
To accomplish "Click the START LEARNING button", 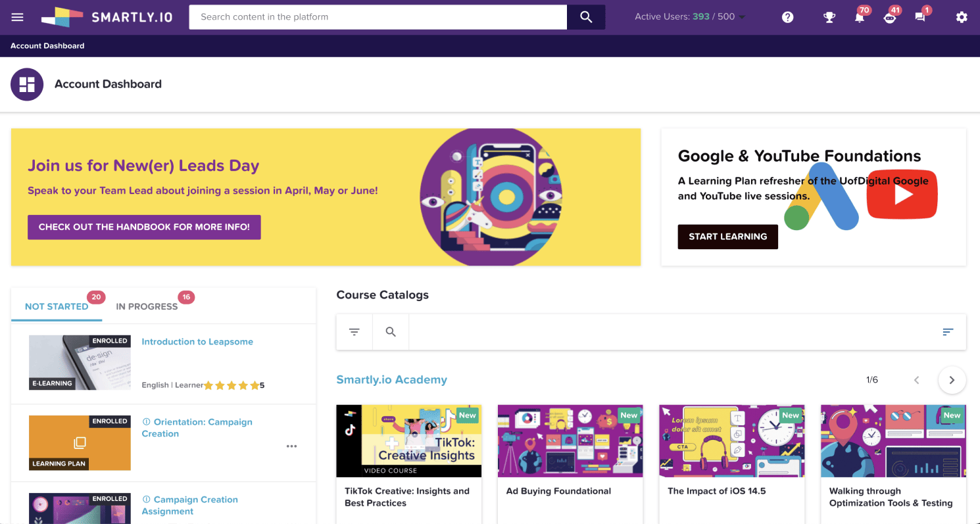I will [x=727, y=237].
